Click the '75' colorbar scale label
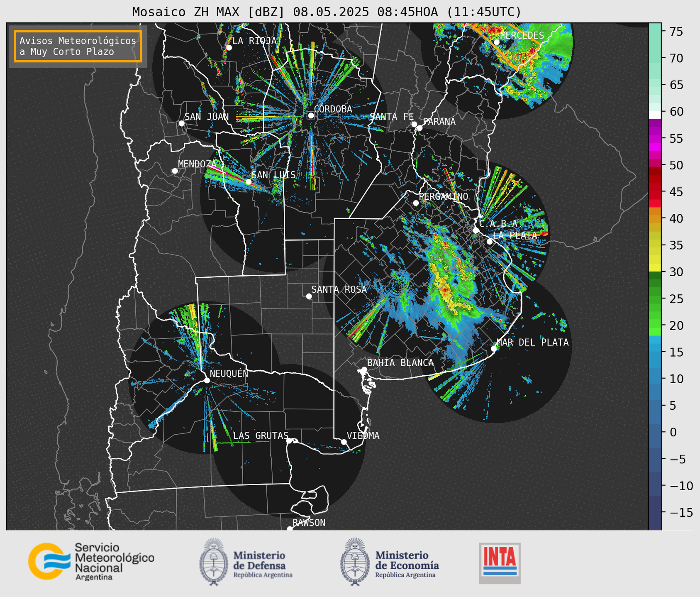Image resolution: width=700 pixels, height=597 pixels. (676, 32)
